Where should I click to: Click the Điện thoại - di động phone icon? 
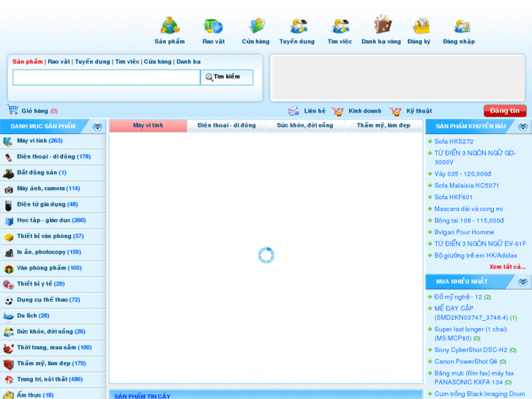coord(8,157)
